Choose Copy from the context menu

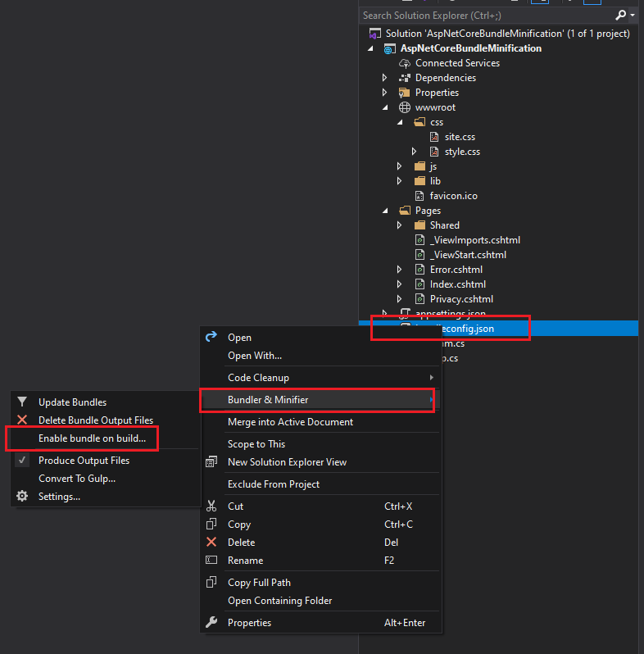(x=320, y=524)
